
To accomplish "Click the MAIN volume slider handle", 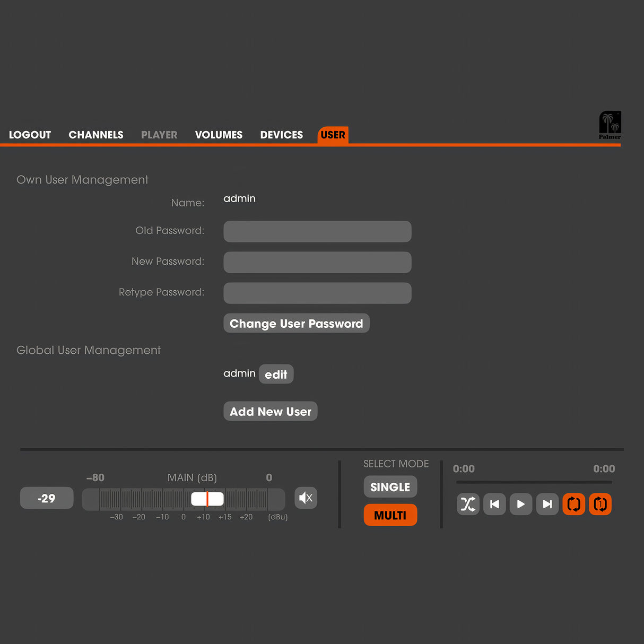I will tap(207, 499).
